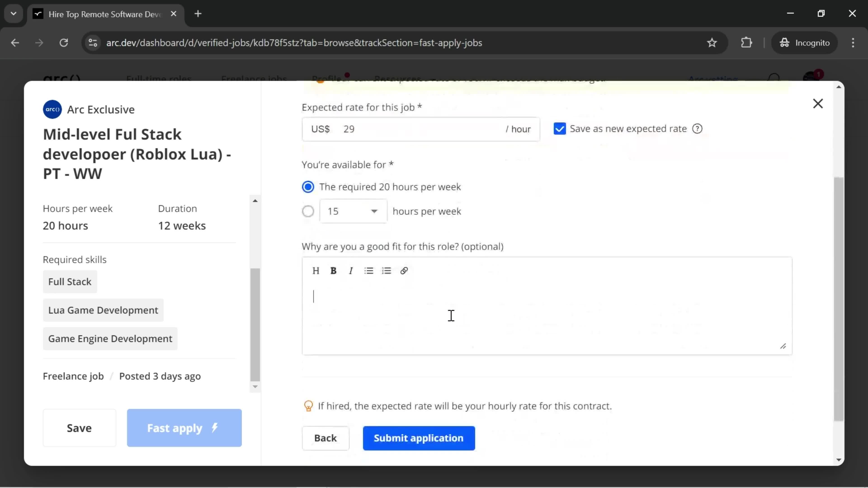Scroll down the job details panel
This screenshot has height=488, width=868.
(x=255, y=387)
